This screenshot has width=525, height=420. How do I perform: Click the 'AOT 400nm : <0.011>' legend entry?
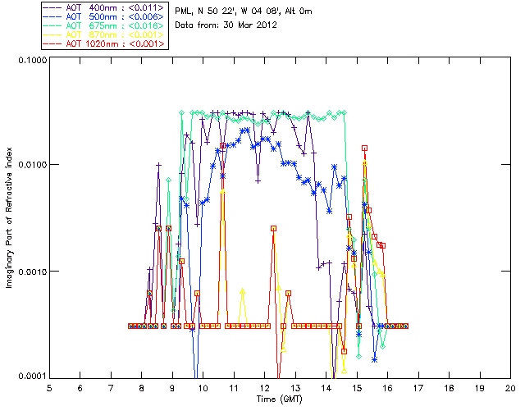tap(105, 7)
